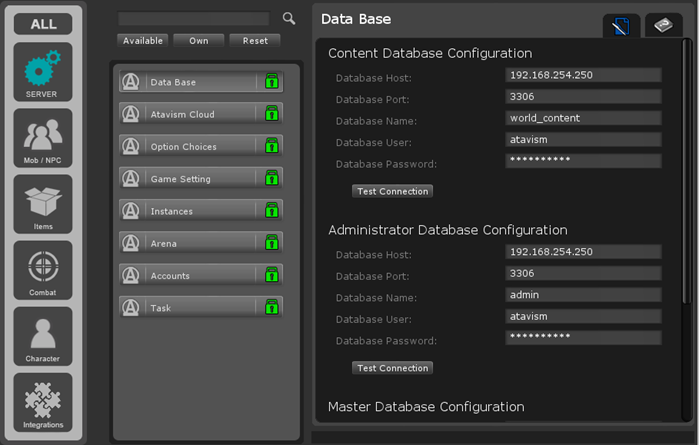Focus the plugin search text box
The image size is (699, 445).
[x=193, y=18]
